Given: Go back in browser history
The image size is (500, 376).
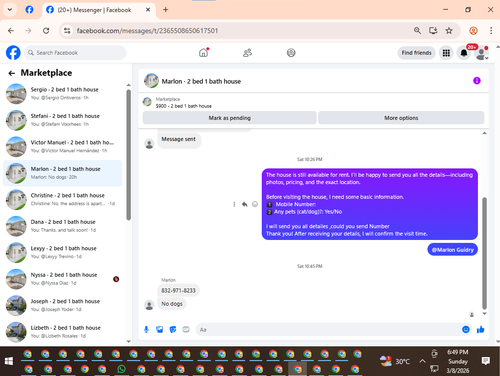Looking at the screenshot, I should point(11,31).
